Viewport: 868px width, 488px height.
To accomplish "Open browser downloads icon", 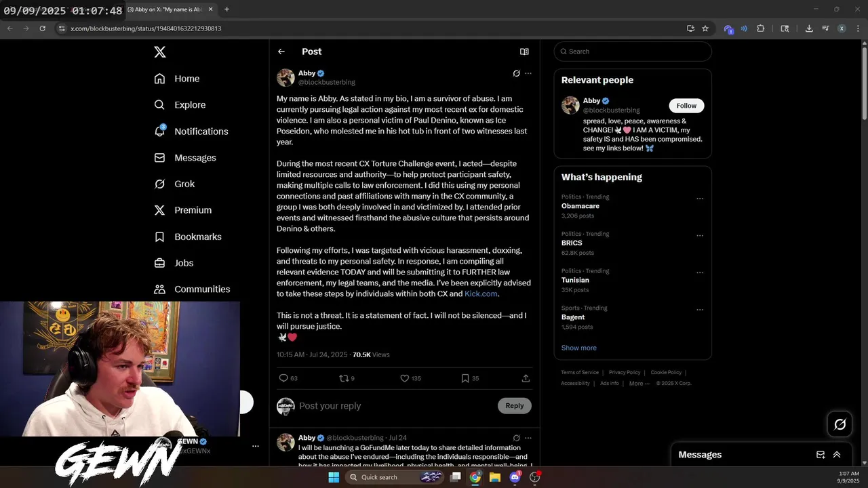I will pyautogui.click(x=809, y=28).
